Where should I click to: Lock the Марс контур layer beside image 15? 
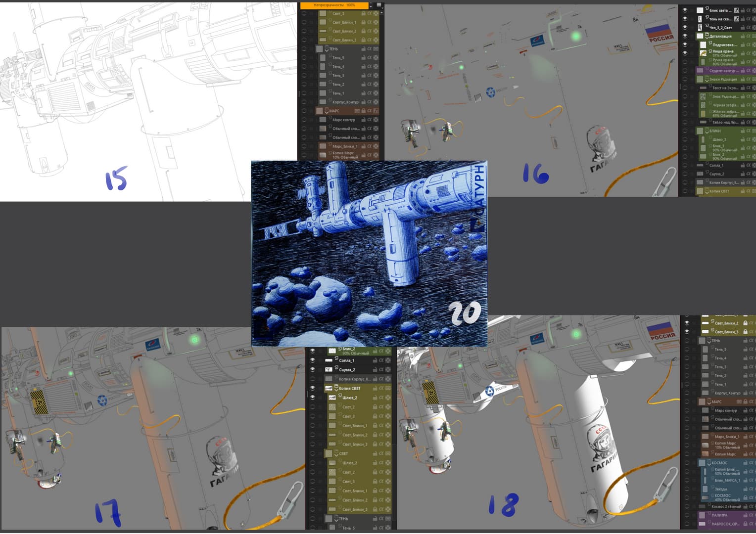click(x=363, y=120)
